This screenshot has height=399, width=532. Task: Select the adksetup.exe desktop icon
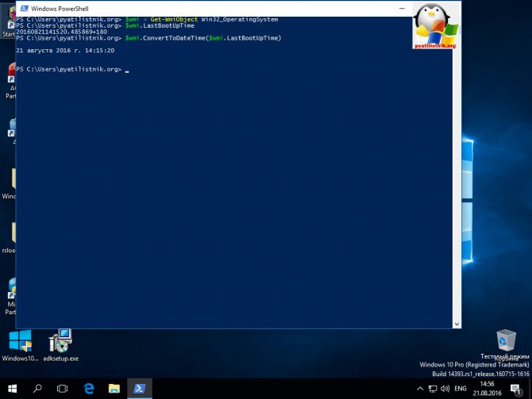(60, 342)
